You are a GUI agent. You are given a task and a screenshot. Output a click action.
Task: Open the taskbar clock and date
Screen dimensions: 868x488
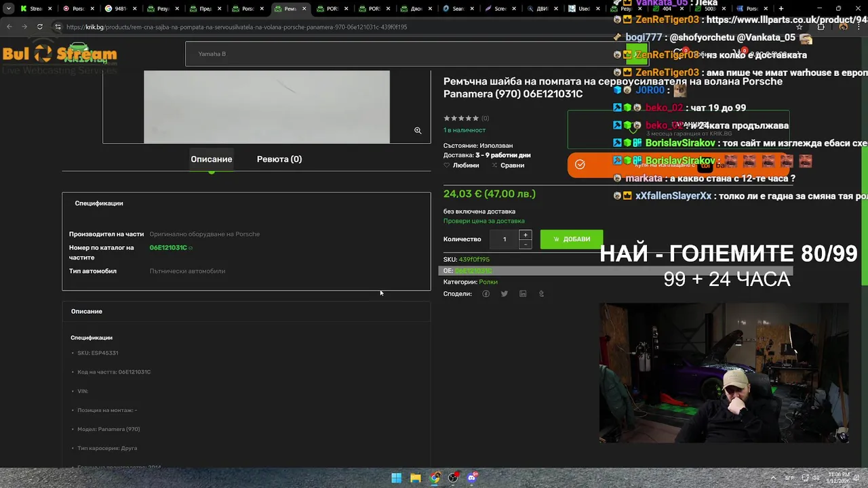pos(838,478)
